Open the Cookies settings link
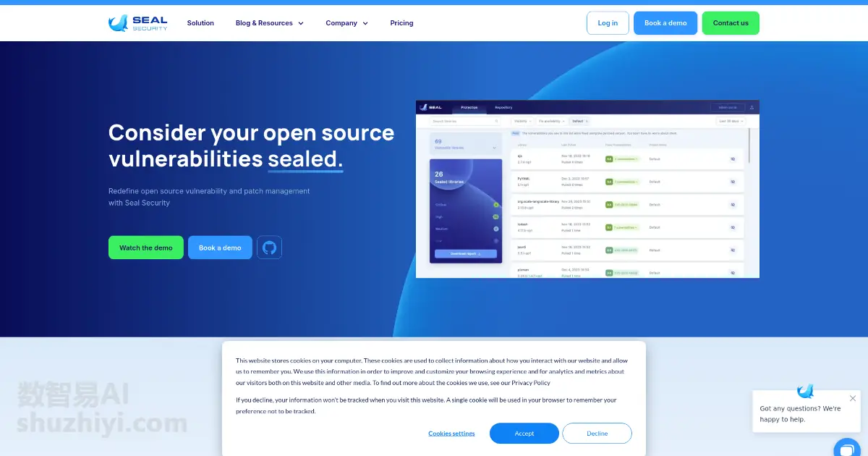The width and height of the screenshot is (868, 456). (451, 434)
